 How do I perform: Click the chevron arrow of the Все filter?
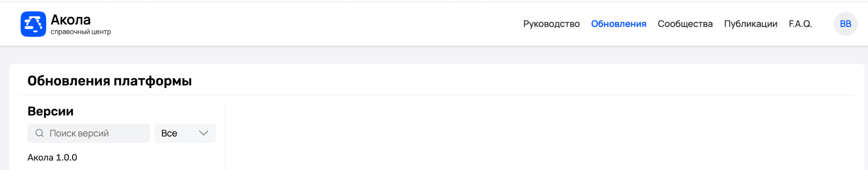203,133
